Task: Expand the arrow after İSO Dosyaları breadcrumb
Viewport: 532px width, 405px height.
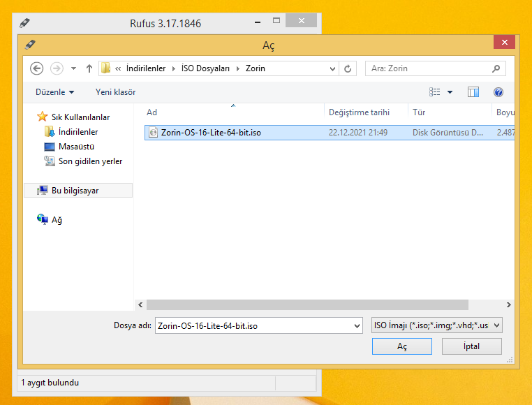Action: [x=238, y=68]
